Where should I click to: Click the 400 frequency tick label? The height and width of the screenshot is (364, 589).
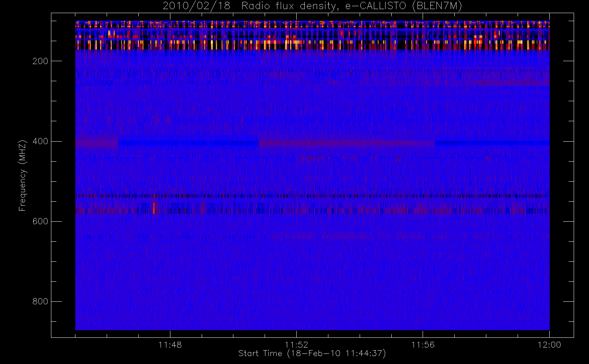pos(40,141)
